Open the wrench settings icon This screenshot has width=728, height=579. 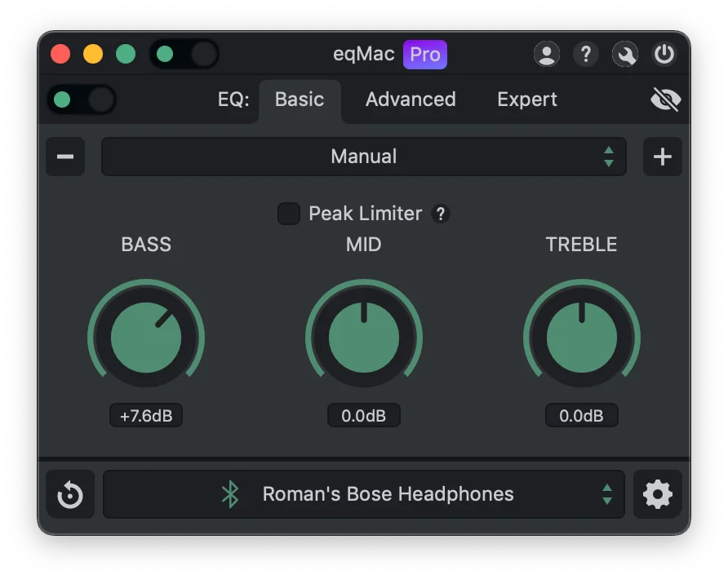pyautogui.click(x=625, y=55)
